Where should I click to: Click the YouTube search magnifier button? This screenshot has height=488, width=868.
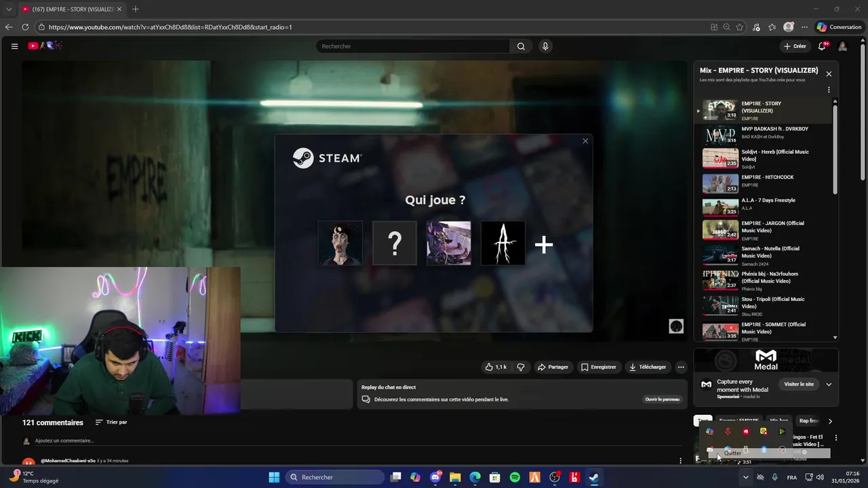(x=521, y=46)
